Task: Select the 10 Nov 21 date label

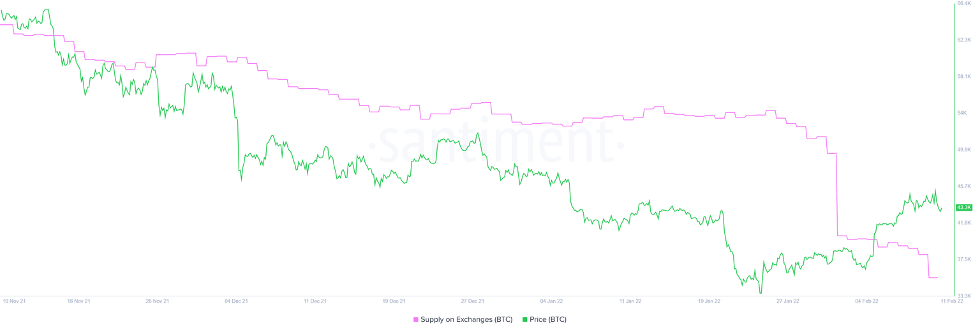Action: (15, 301)
